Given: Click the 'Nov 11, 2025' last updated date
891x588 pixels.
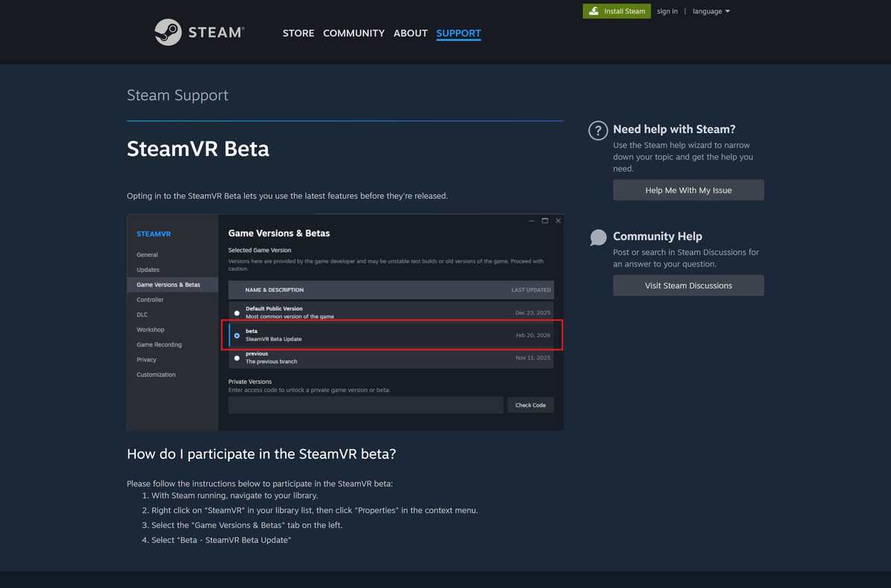Looking at the screenshot, I should coord(533,358).
